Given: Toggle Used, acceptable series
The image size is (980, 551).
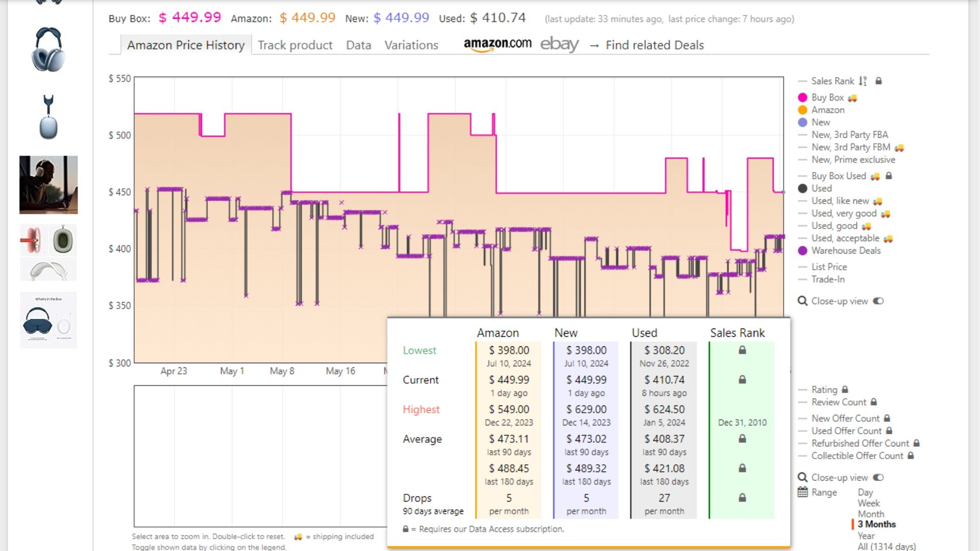Looking at the screenshot, I should (845, 238).
